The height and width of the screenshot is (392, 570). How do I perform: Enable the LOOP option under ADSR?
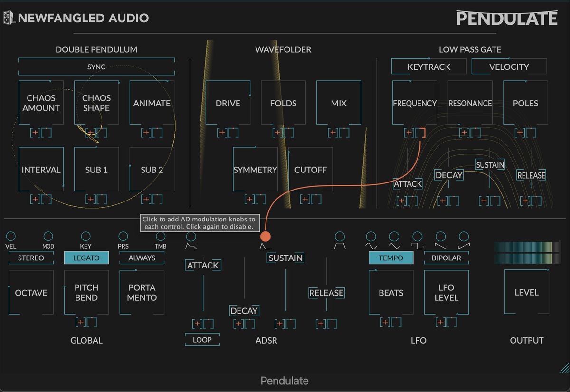tap(202, 340)
